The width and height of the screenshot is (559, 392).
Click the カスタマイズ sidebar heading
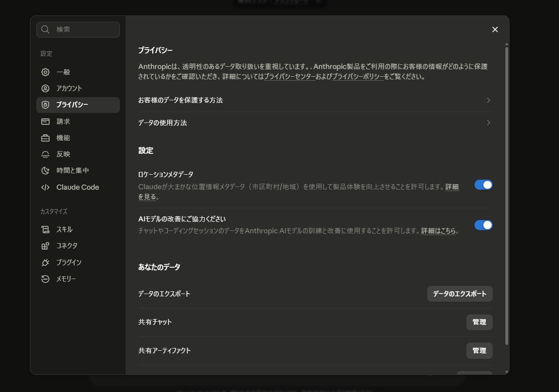[54, 211]
